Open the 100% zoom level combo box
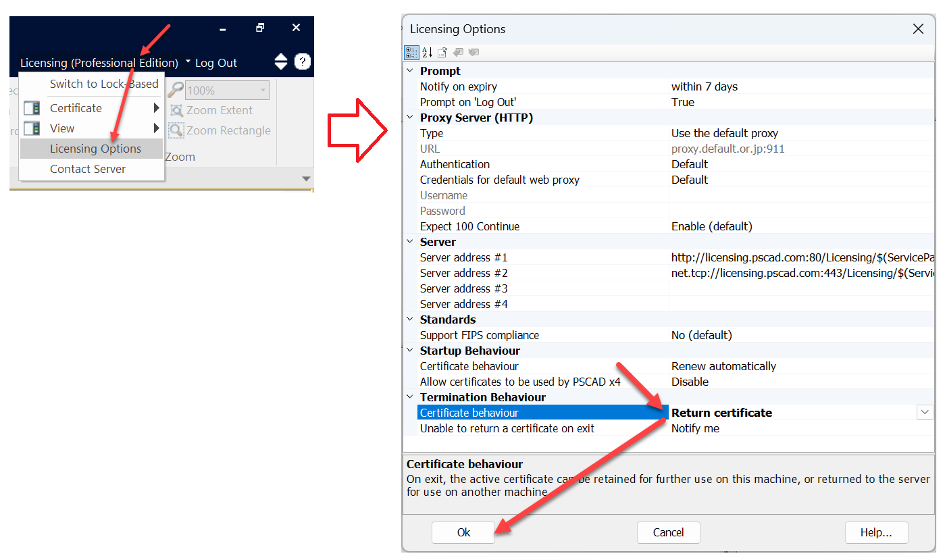This screenshot has height=560, width=947. coord(263,91)
